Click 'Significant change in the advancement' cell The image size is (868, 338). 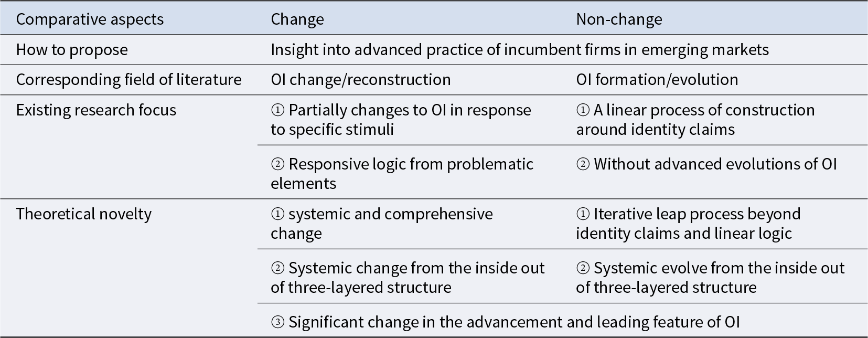[x=505, y=322]
